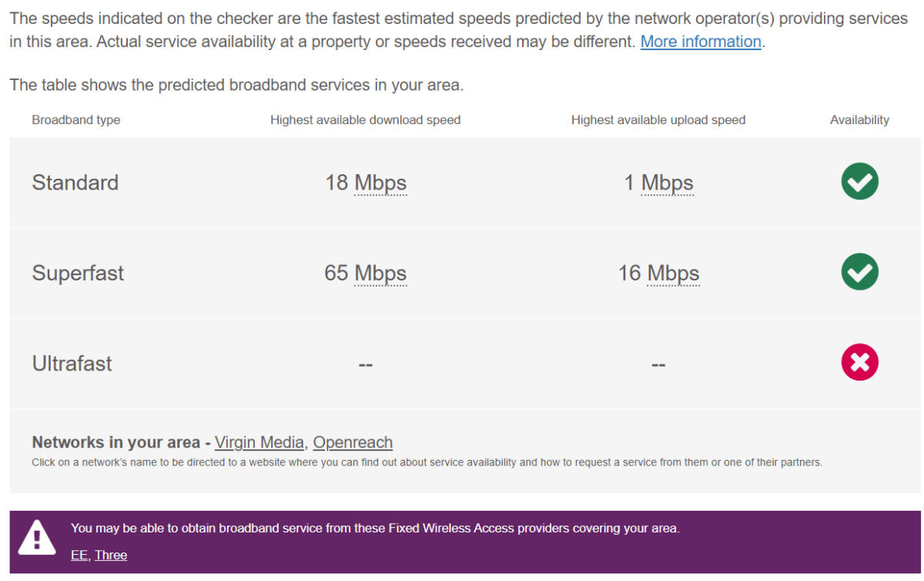
Task: Click Mbps abbreviation beside 1 upload speed
Action: (x=668, y=183)
